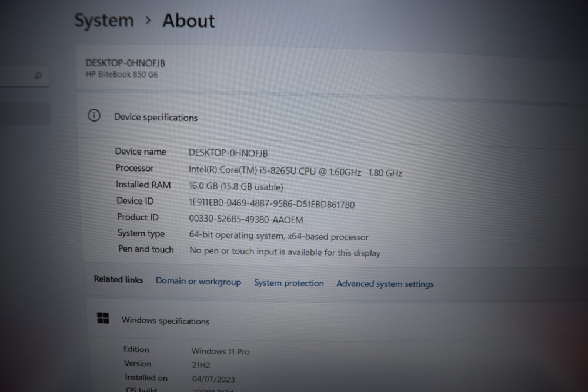Click the Installed RAM label

143,185
